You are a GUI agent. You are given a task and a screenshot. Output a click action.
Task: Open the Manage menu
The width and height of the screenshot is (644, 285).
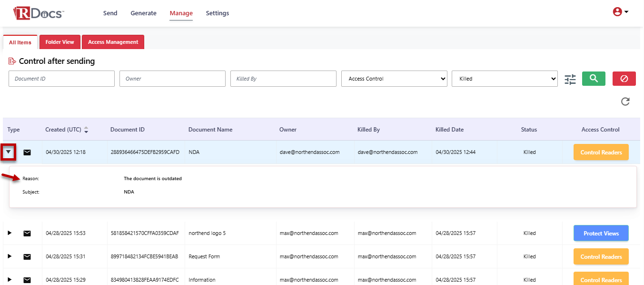[x=181, y=13]
